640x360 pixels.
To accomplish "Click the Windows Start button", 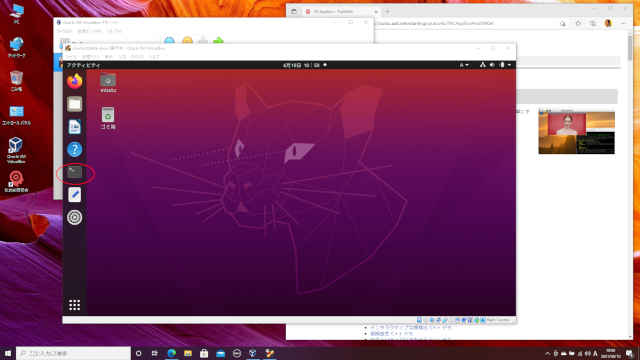I will point(8,353).
